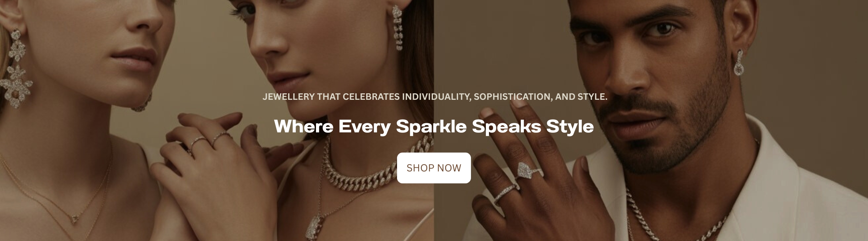
Task: Click the 'Jewellery that celebrates individuality' tagline
Action: (435, 97)
